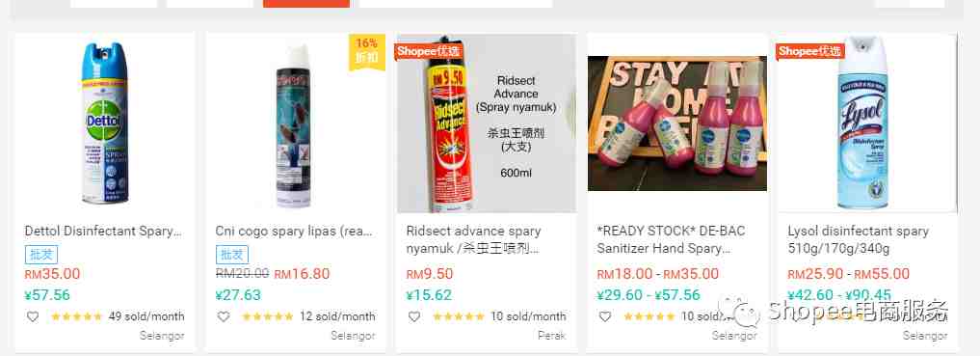Open Dettol Disinfectant Spary title link

103,231
